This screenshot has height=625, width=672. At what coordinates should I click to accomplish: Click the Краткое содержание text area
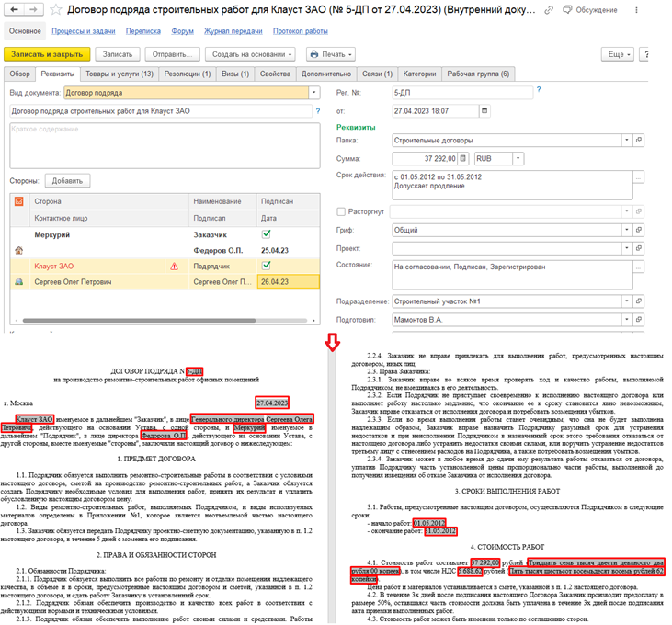tap(165, 145)
